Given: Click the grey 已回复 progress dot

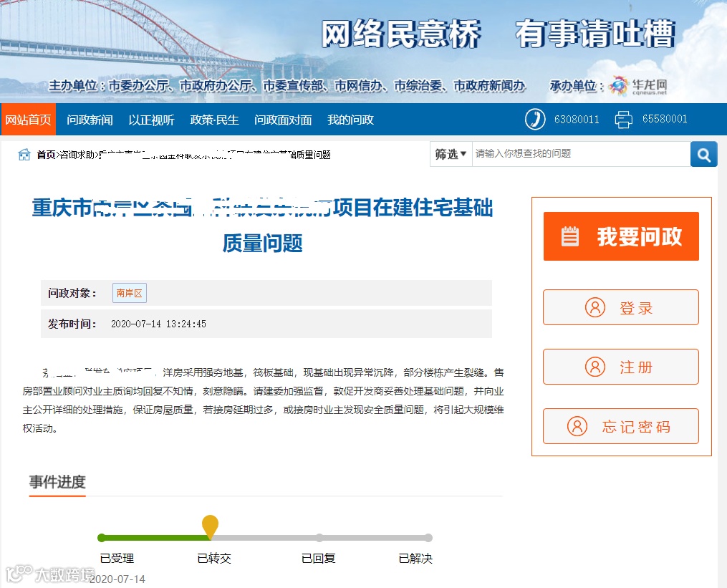Looking at the screenshot, I should pyautogui.click(x=319, y=538).
